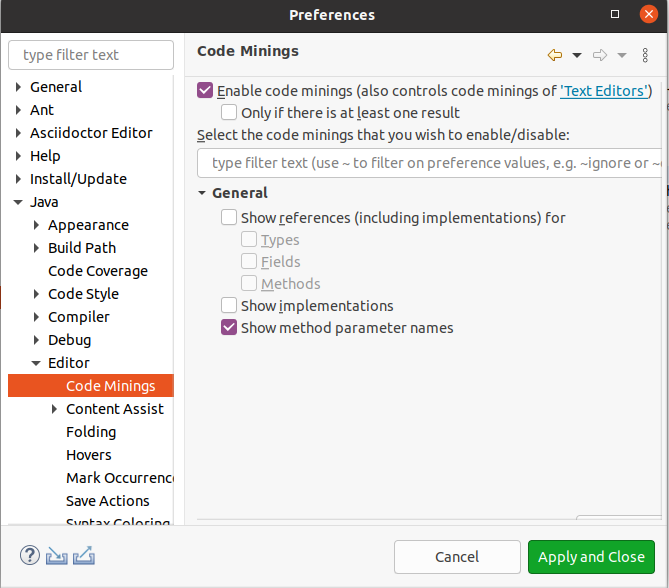669x588 pixels.
Task: Select the Code Minings tree item
Action: pyautogui.click(x=91, y=386)
